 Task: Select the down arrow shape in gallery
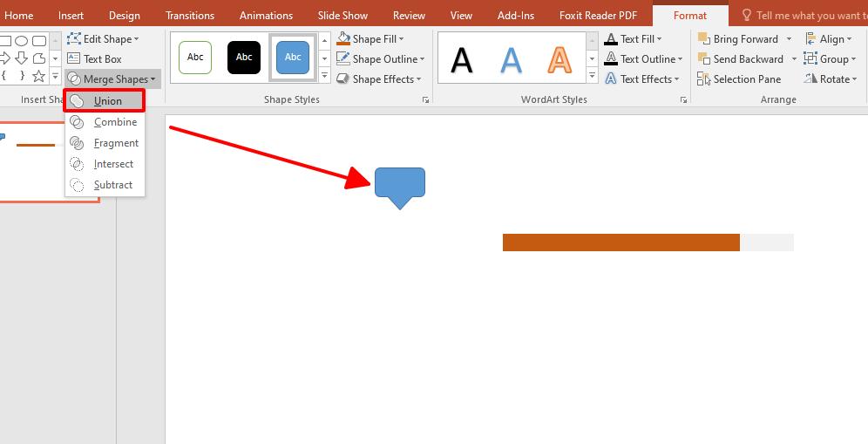22,58
